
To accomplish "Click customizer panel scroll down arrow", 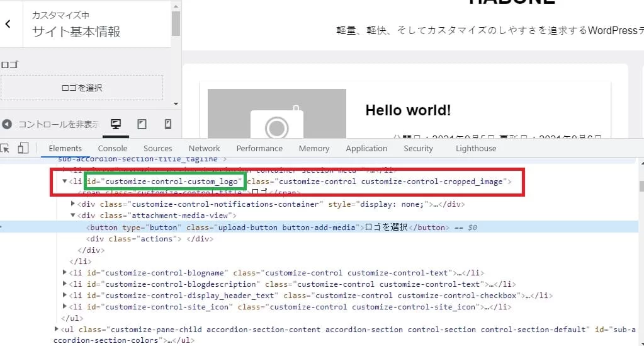I will pos(176,104).
